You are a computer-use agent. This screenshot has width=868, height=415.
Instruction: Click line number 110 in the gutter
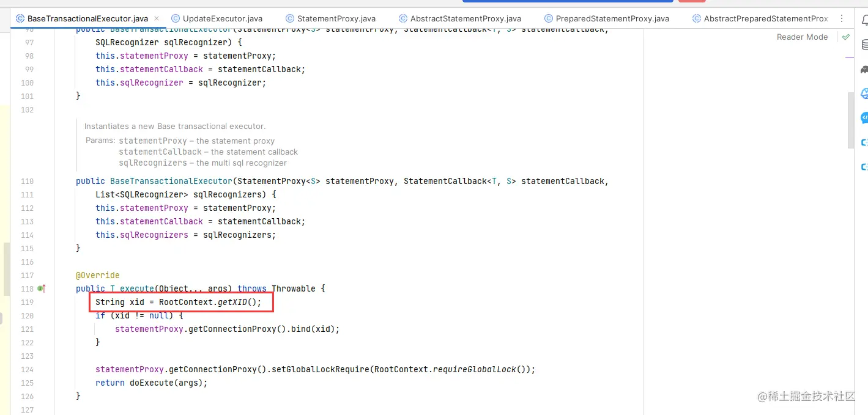click(x=27, y=181)
